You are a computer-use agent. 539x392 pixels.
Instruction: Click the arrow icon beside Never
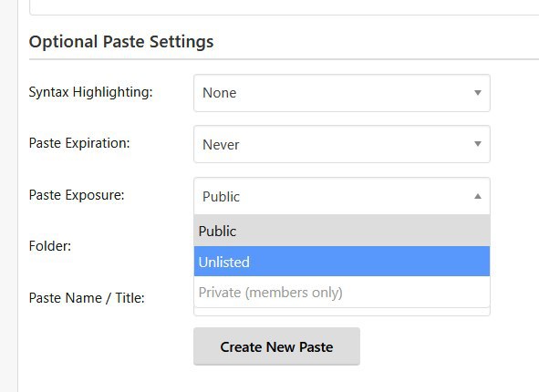(x=478, y=144)
